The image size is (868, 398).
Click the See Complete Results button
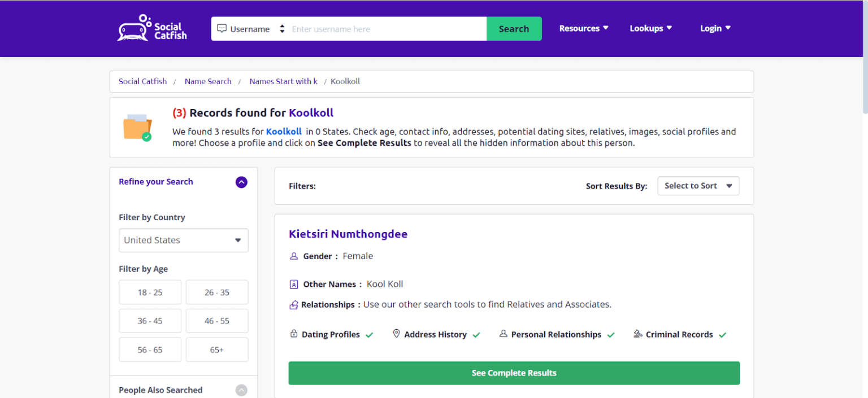514,373
